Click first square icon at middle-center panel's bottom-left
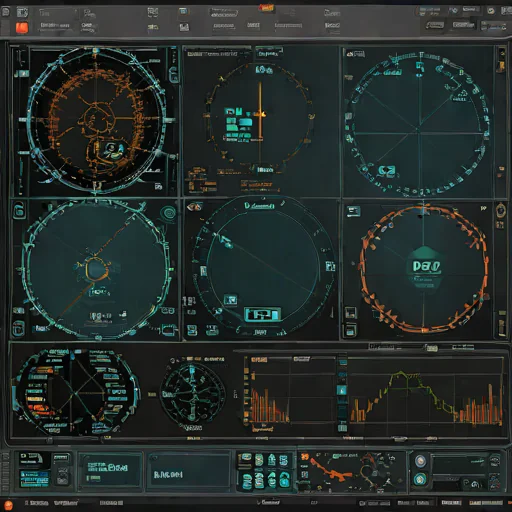Screen dimensions: 512x512 click(192, 330)
